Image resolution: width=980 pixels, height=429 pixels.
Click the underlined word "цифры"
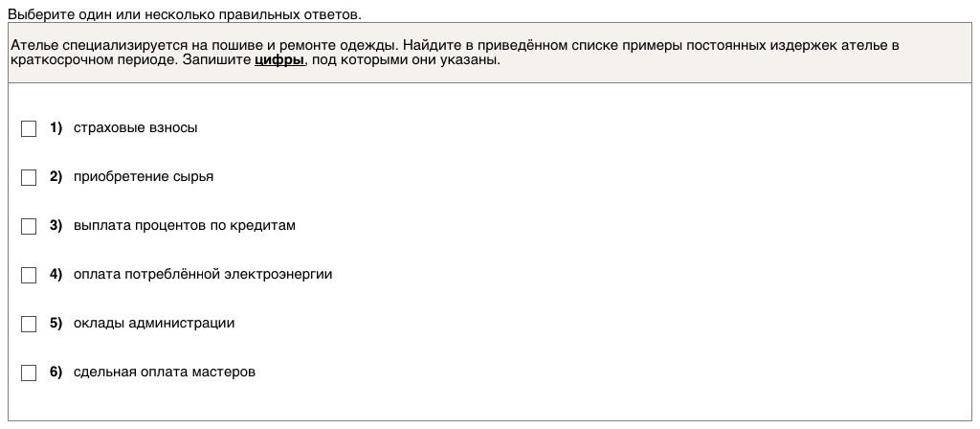click(x=279, y=59)
